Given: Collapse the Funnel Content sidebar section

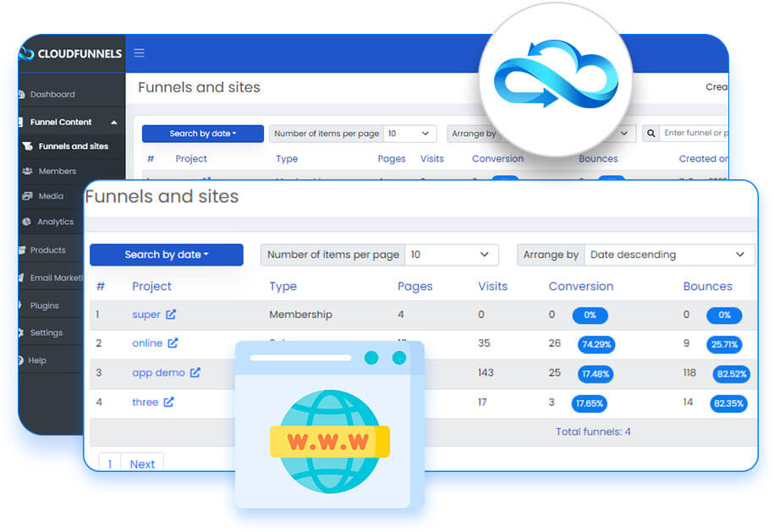Looking at the screenshot, I should [113, 123].
